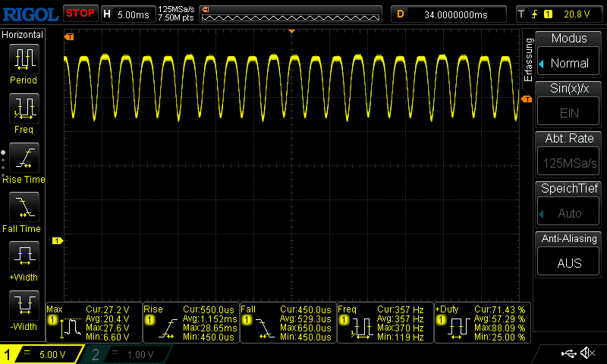Toggle the speaker sound icon
Viewport: 607px width, 364px height.
click(x=587, y=353)
